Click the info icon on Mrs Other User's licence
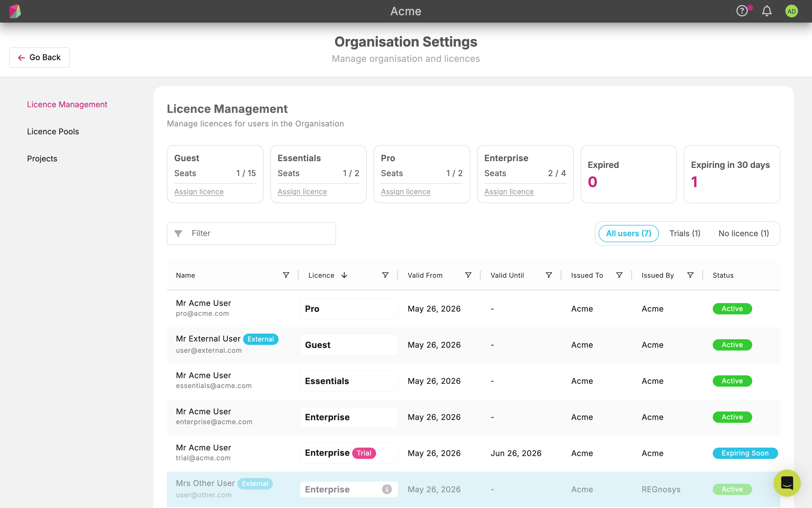Screen dimensions: 812x508 (387, 489)
